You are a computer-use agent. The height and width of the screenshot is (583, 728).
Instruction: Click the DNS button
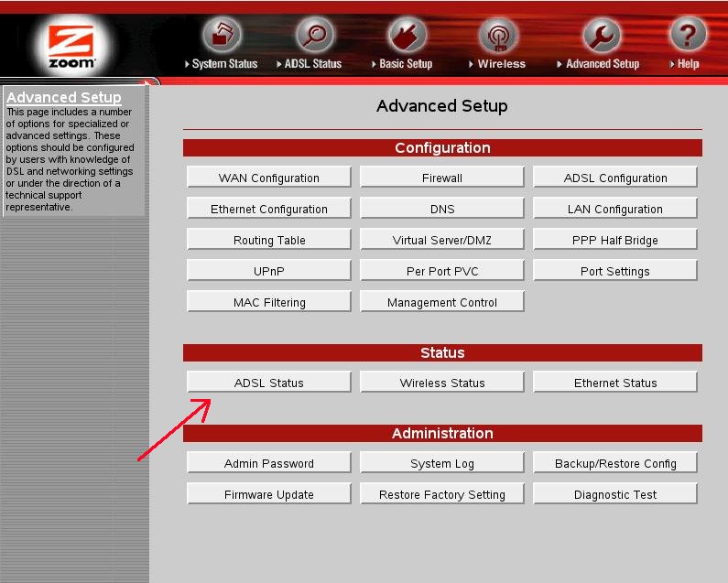[x=442, y=209]
